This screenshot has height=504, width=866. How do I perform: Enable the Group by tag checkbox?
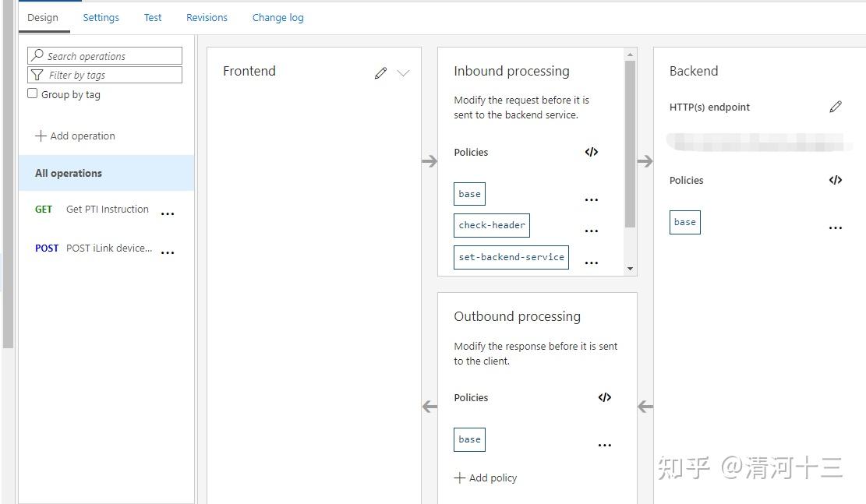[33, 93]
